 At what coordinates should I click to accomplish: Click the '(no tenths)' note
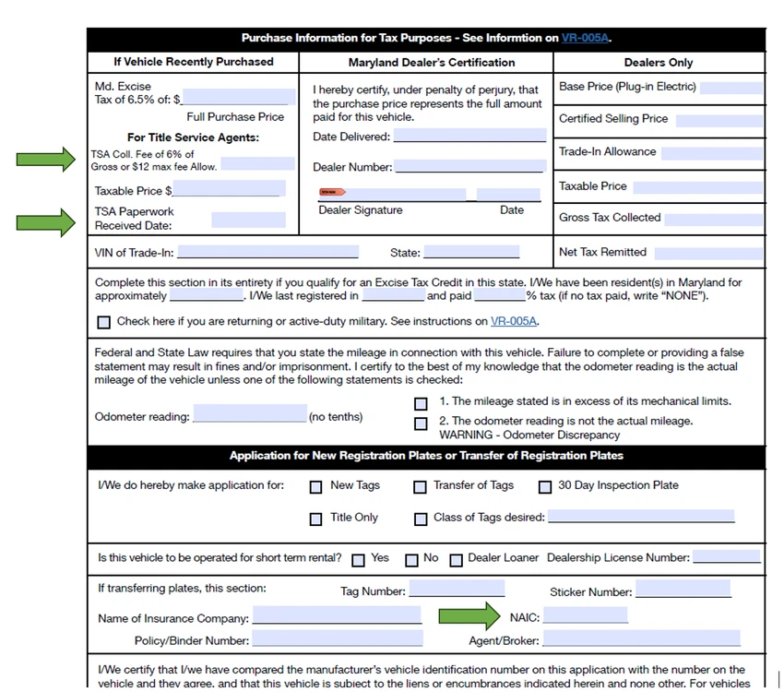click(x=336, y=416)
